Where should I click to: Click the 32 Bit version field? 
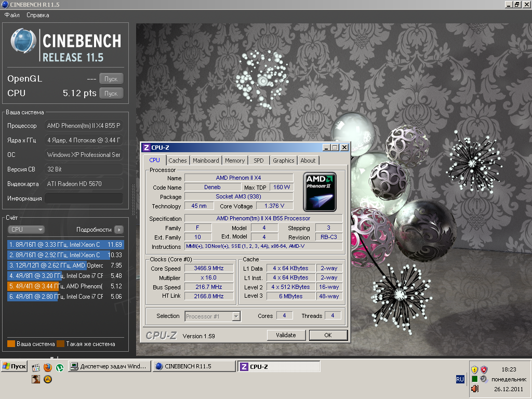click(x=84, y=169)
